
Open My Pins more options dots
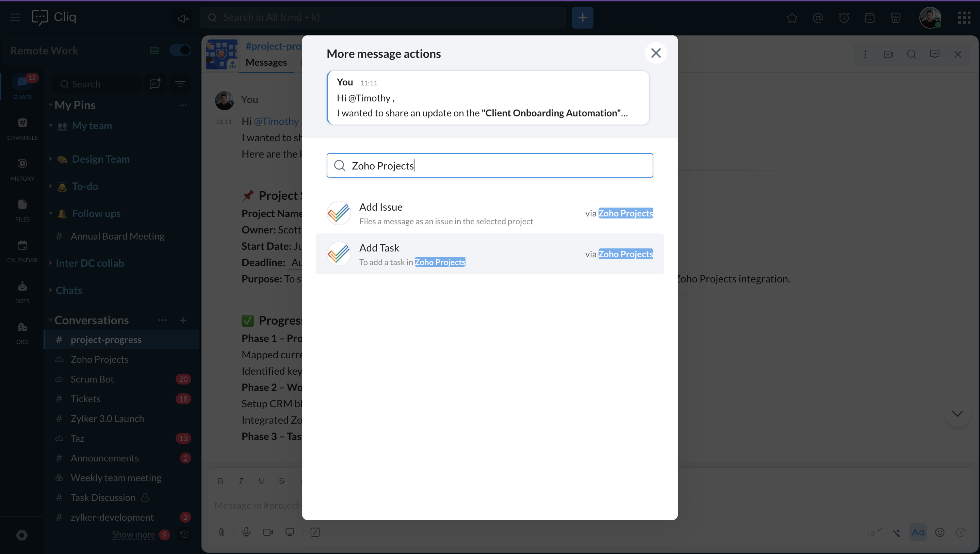pos(183,105)
